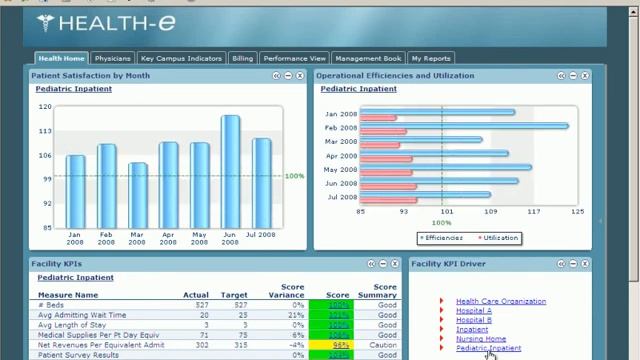Minimize the Facility KPI Driver panel
Viewport: 640px width, 360px height.
(573, 264)
